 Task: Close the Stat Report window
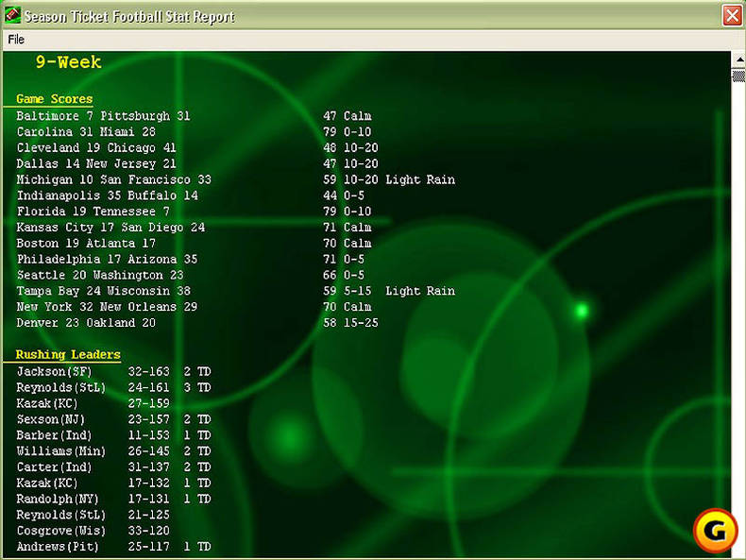[x=732, y=15]
